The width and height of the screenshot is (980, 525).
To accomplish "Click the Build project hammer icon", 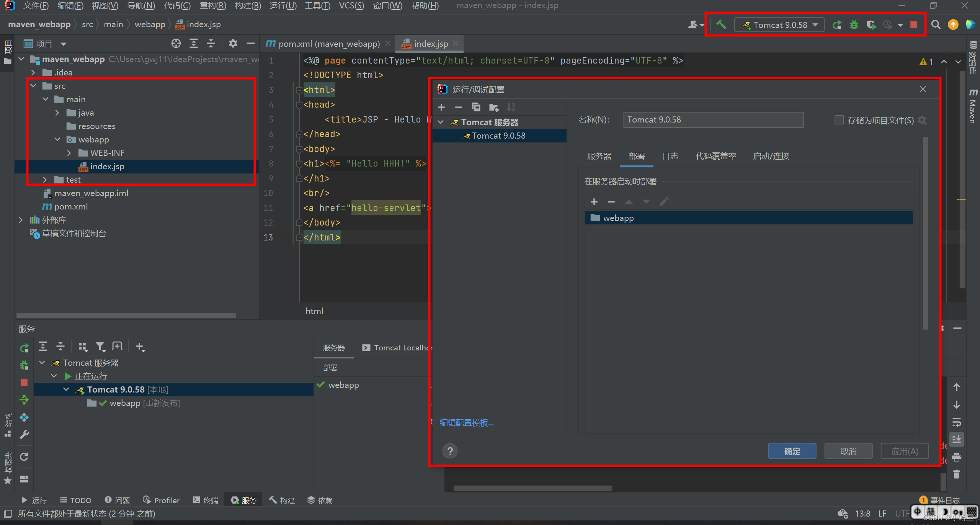I will pyautogui.click(x=721, y=25).
